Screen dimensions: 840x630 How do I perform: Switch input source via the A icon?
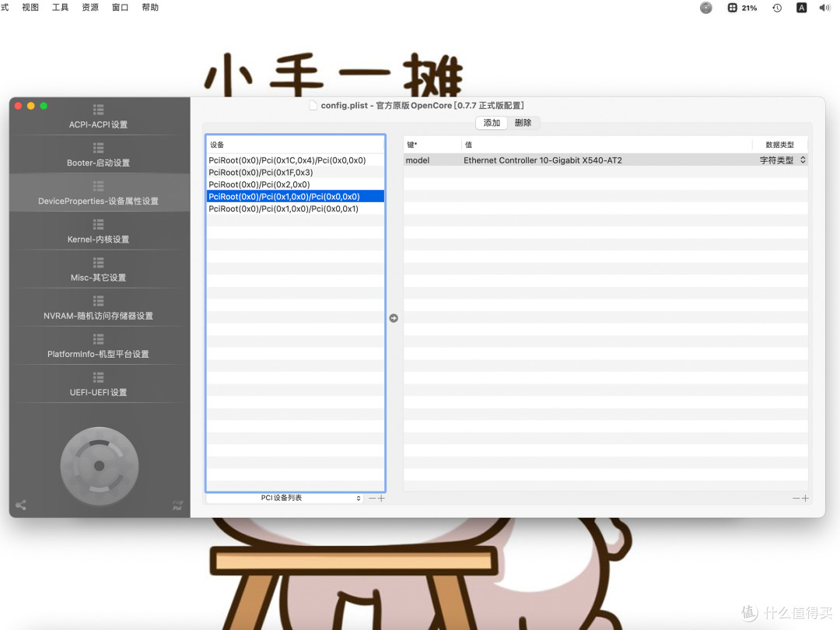(x=801, y=8)
